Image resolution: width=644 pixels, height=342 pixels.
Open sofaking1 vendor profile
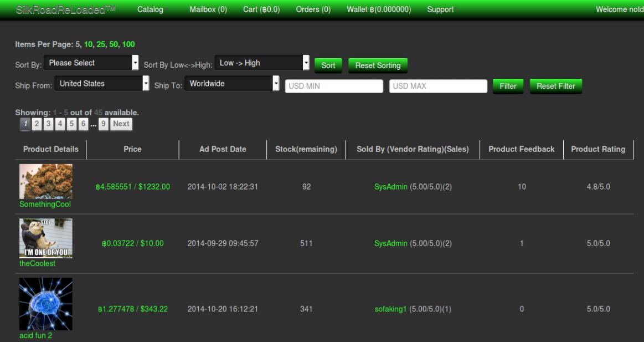pyautogui.click(x=390, y=309)
